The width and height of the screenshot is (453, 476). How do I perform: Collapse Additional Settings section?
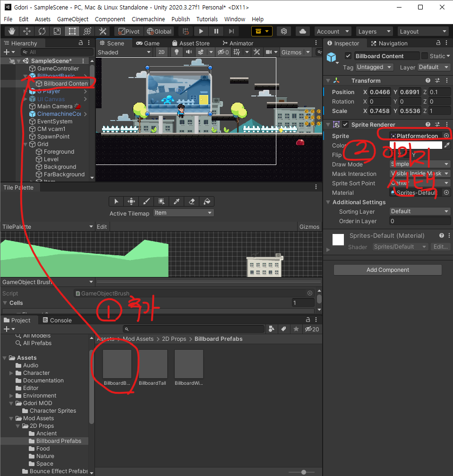click(328, 202)
